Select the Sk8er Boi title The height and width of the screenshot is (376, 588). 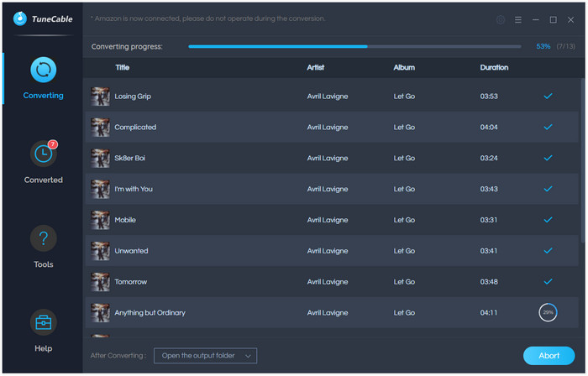pyautogui.click(x=129, y=158)
